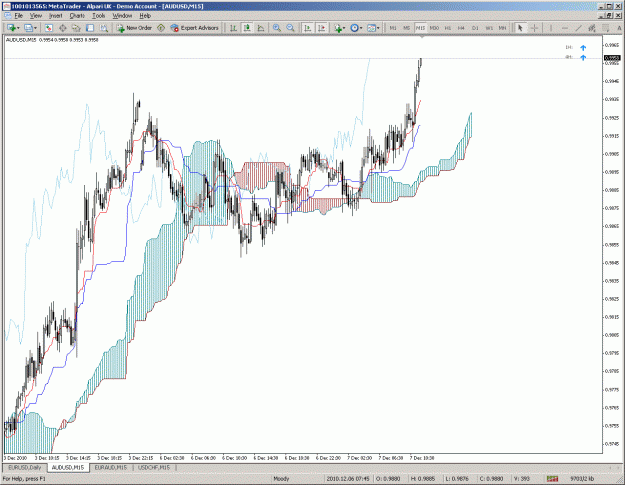
Task: Switch chart to Bar Chart style
Action: coord(233,28)
